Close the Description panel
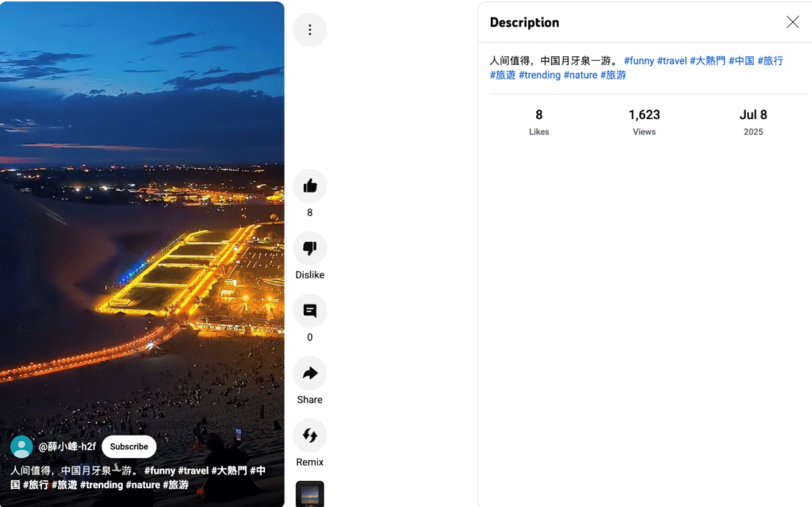 click(792, 22)
